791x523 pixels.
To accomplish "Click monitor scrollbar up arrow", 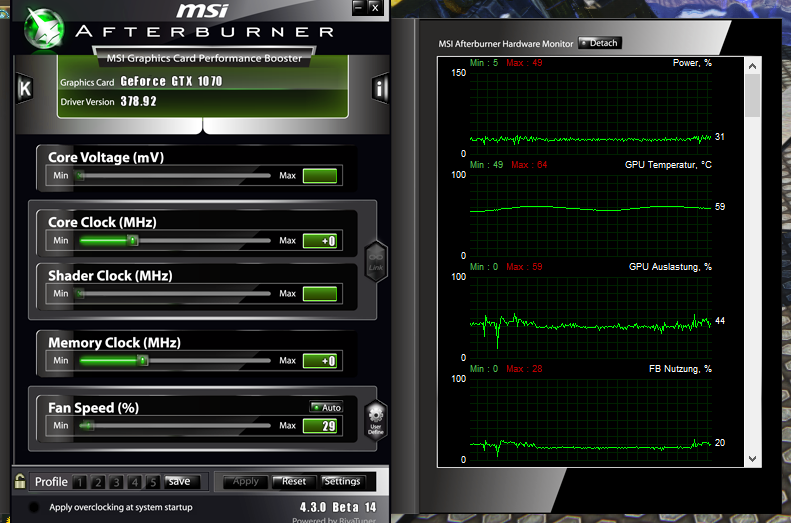I will click(x=752, y=66).
